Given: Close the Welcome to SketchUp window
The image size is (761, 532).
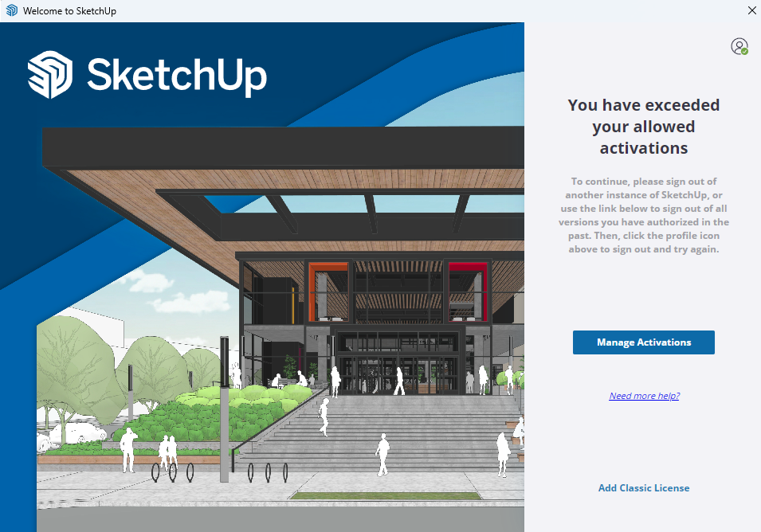Looking at the screenshot, I should tap(751, 10).
